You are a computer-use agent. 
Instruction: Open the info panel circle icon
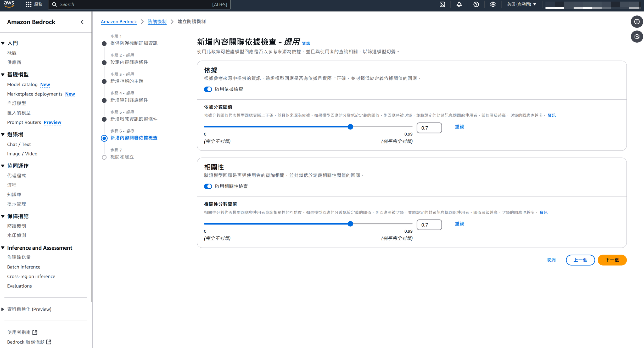point(637,22)
